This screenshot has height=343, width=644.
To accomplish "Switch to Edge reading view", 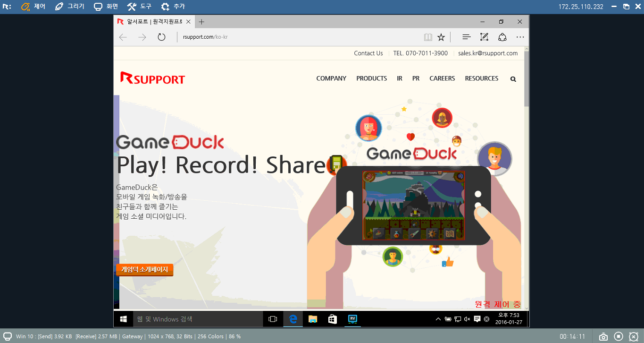I will point(428,37).
